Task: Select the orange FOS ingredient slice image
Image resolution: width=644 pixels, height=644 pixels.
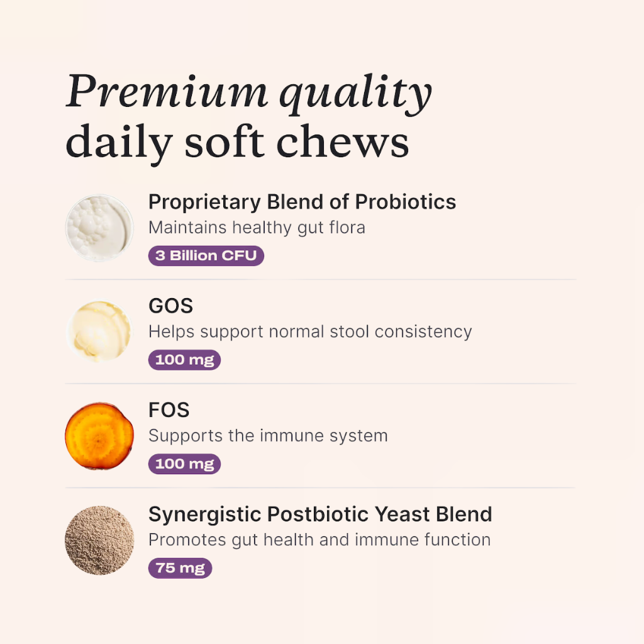Action: (99, 436)
